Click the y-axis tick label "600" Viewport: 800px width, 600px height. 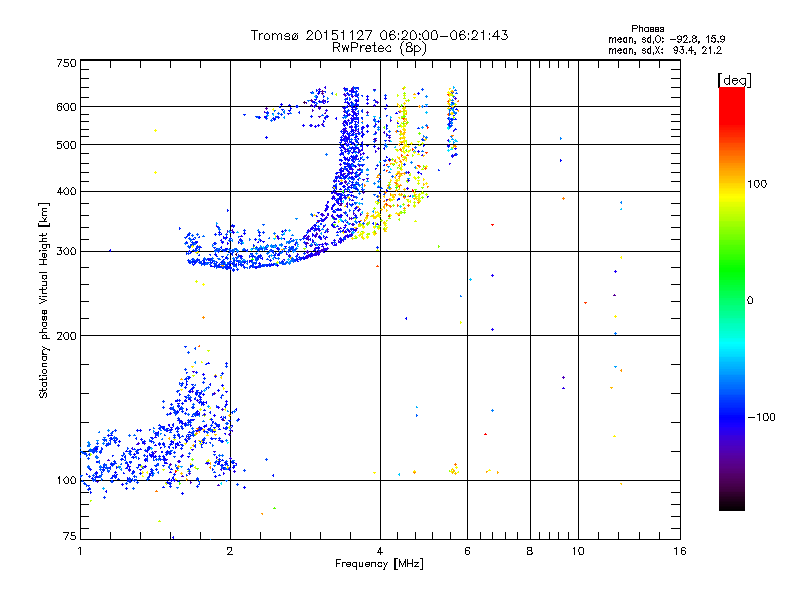click(x=66, y=107)
